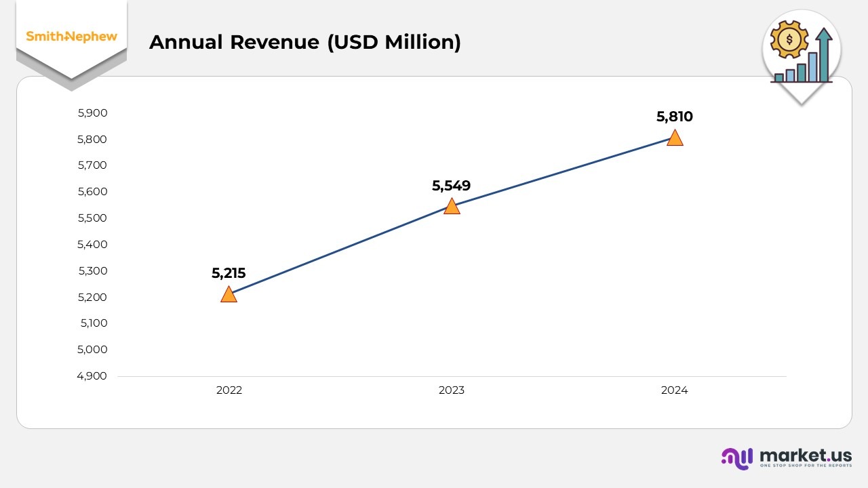Click the 5,900 y-axis label
The image size is (868, 488).
tap(93, 113)
